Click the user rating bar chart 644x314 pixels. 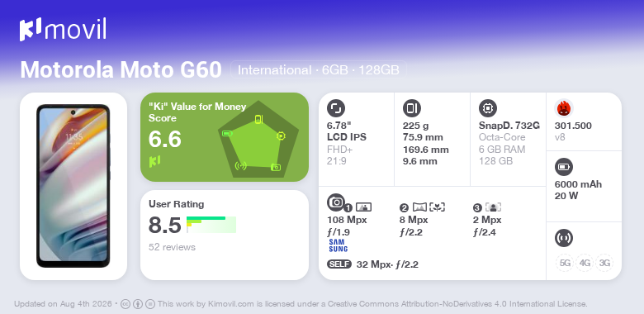pos(211,225)
